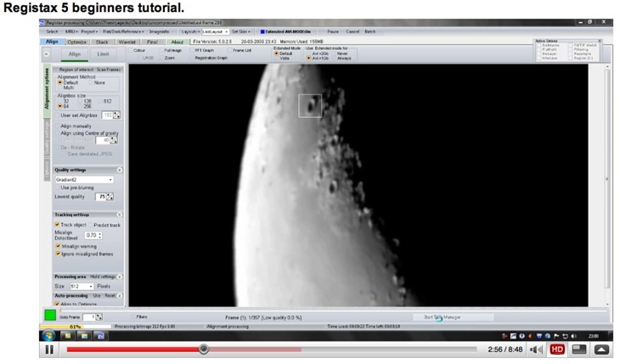Enable Align manually checkbox
Viewport: 620px width, 364px height.
point(58,126)
